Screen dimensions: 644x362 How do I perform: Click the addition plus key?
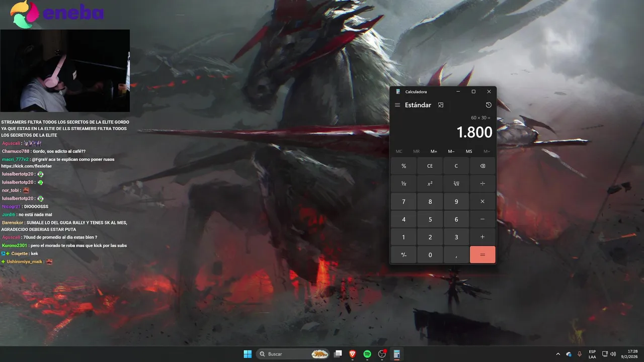click(482, 237)
